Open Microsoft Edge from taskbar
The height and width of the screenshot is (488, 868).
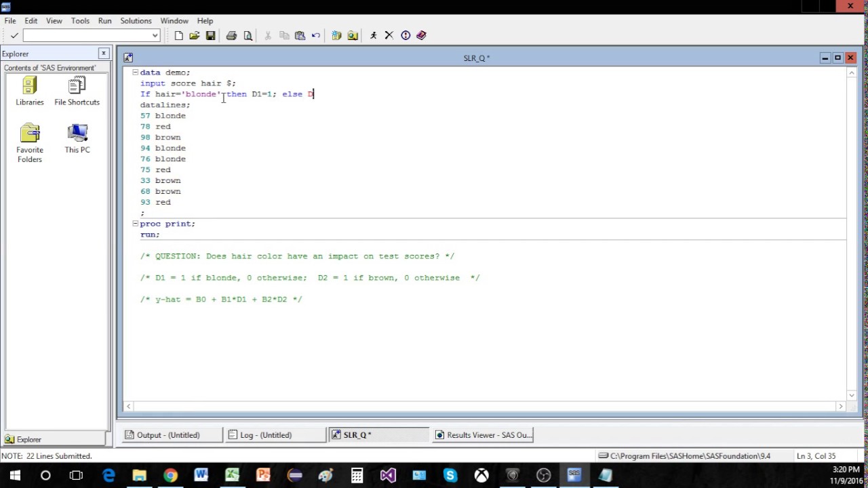(x=108, y=476)
